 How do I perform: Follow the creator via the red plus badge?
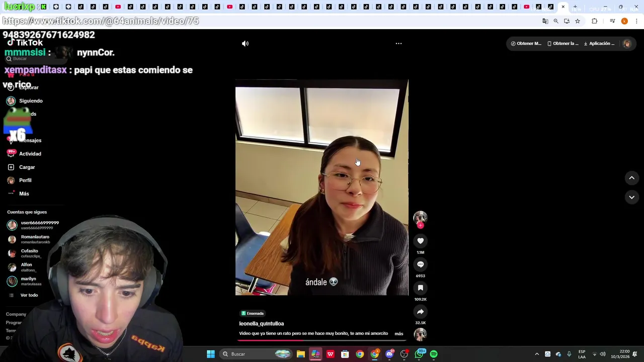point(420,225)
